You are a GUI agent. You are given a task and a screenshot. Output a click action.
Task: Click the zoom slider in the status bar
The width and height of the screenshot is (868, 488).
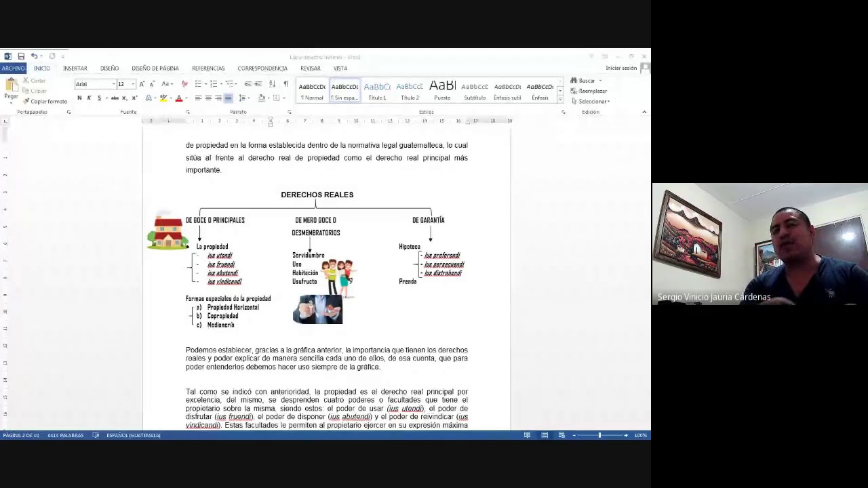tap(599, 435)
